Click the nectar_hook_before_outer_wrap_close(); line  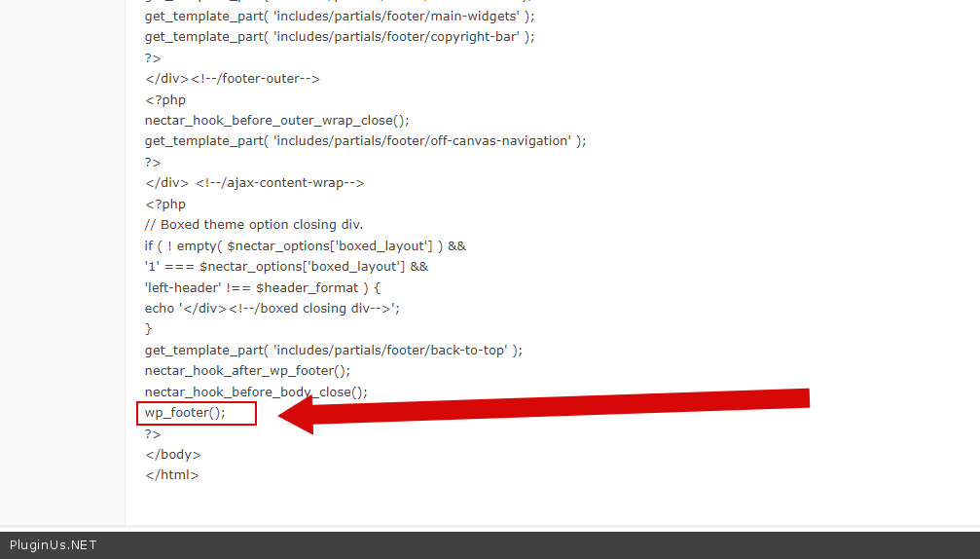[x=277, y=121]
